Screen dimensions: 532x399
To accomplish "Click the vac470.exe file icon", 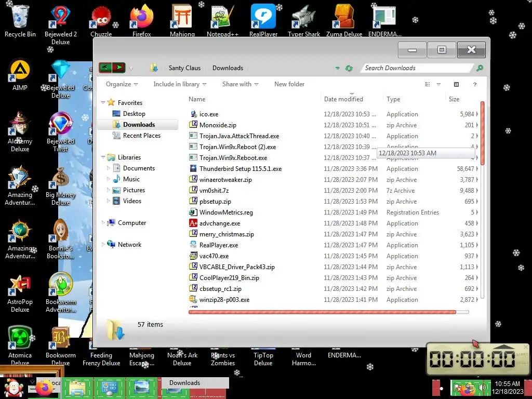I will click(x=193, y=256).
